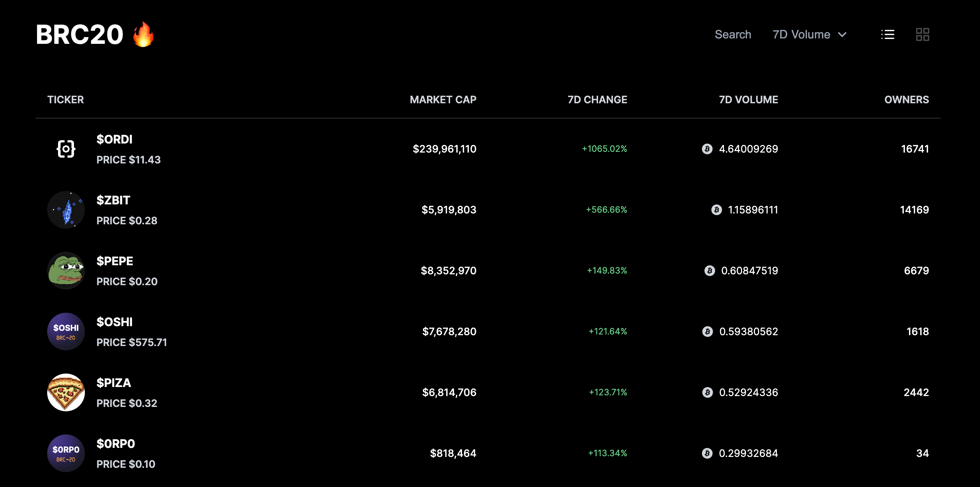Screen dimensions: 980x487
Task: Click the Search field
Action: 733,34
